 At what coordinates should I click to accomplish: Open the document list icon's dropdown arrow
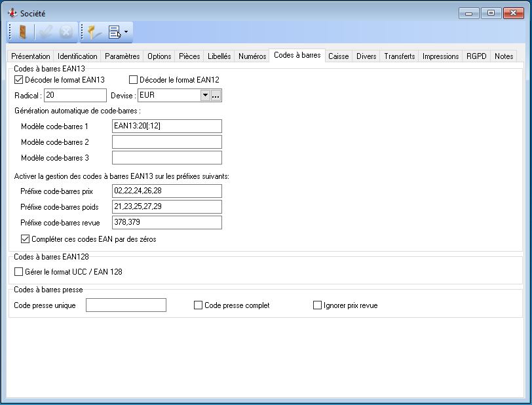(x=126, y=32)
